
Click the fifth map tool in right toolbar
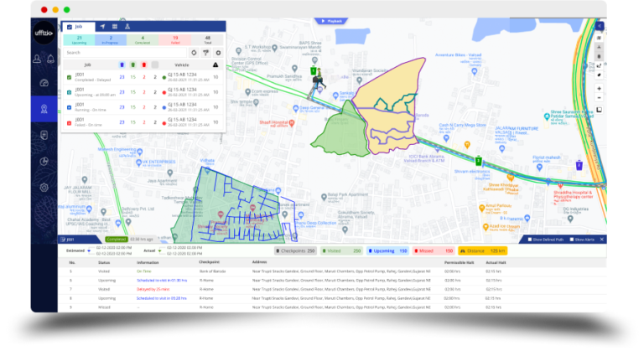[600, 75]
